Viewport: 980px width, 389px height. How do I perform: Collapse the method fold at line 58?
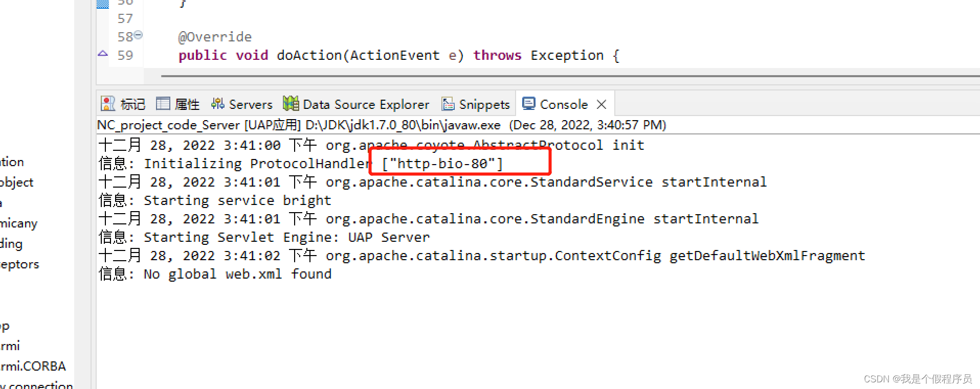138,35
